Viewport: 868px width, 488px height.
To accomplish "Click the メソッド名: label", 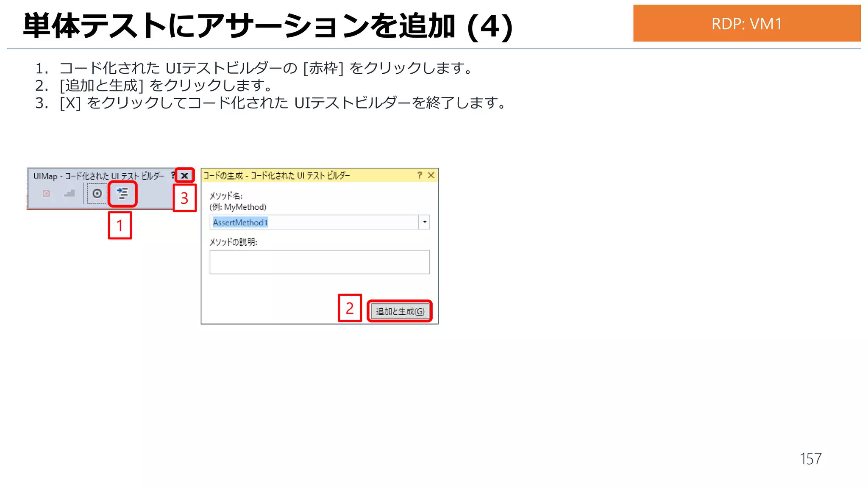I will 226,196.
